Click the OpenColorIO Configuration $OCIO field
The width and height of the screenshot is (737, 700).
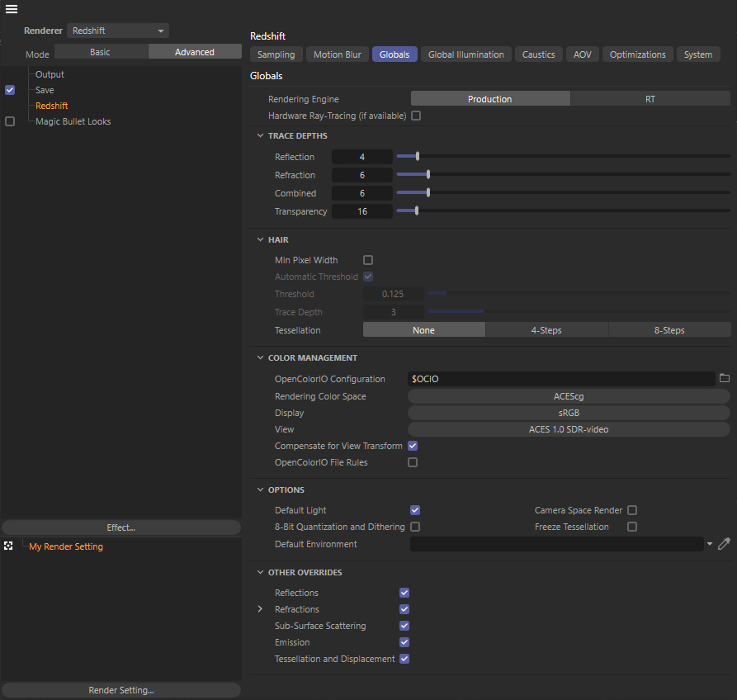coord(561,379)
